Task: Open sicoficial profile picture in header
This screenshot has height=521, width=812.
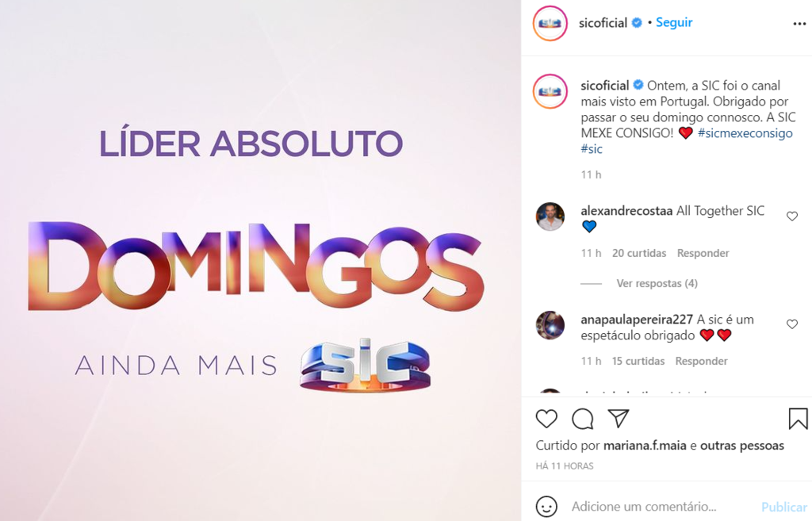Action: (x=550, y=23)
